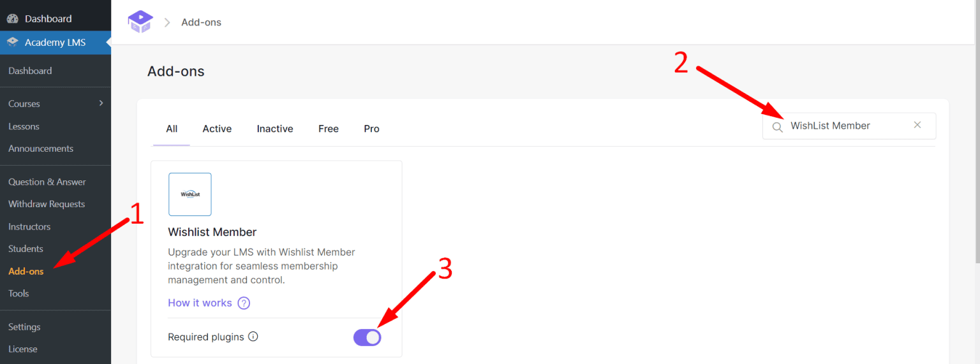Viewport: 980px width, 364px height.
Task: Click the WordPress Dashboard gauge icon
Action: (13, 18)
